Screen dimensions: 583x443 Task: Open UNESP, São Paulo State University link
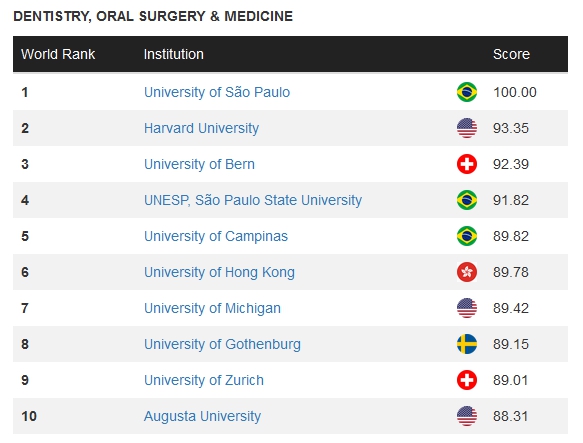point(253,200)
